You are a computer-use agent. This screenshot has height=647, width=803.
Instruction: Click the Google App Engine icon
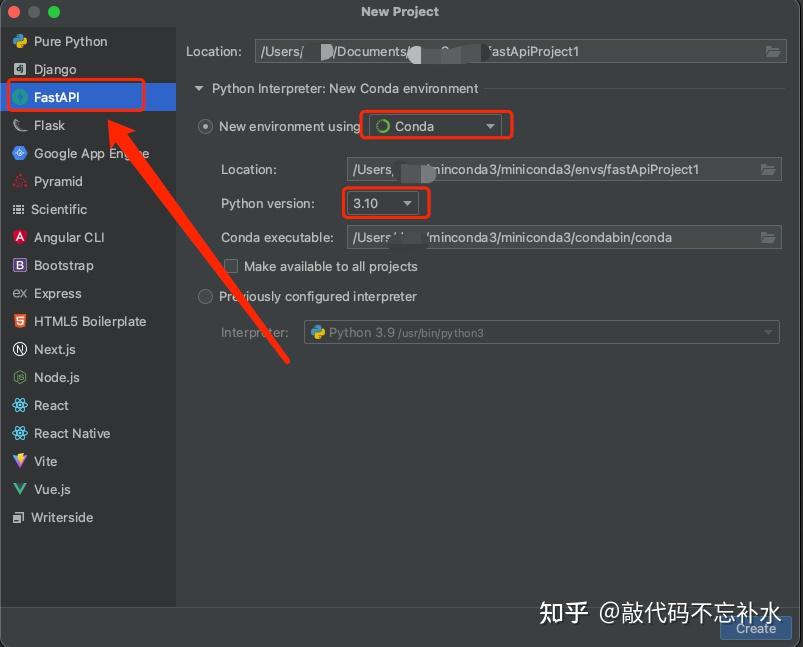pos(19,153)
